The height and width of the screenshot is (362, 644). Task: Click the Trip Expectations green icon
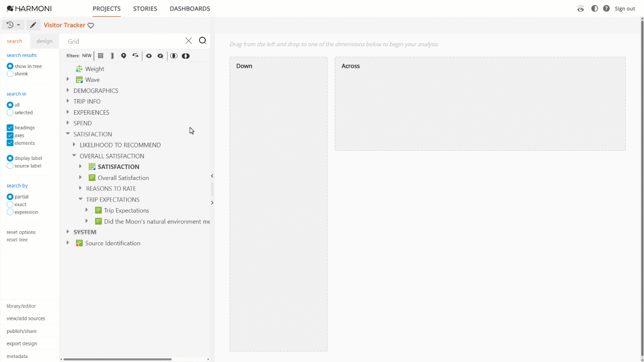tap(98, 210)
